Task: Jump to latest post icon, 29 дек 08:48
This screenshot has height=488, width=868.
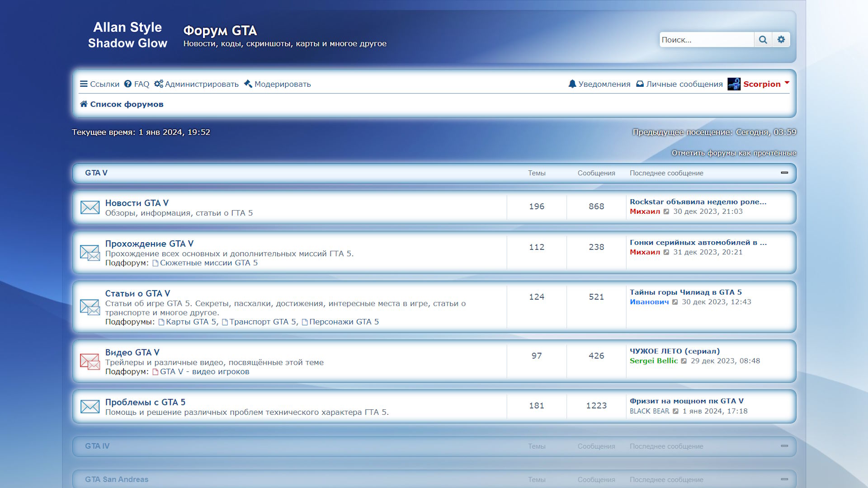Action: [684, 361]
